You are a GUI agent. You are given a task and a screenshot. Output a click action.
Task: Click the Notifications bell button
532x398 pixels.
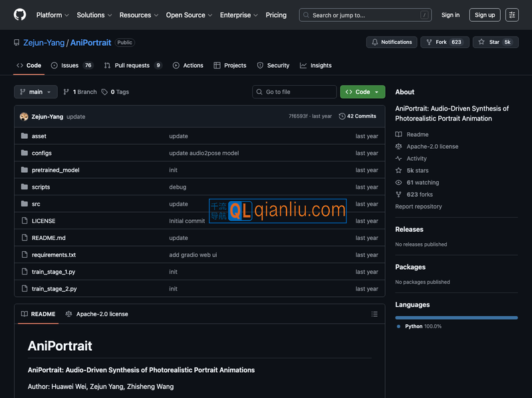(392, 42)
